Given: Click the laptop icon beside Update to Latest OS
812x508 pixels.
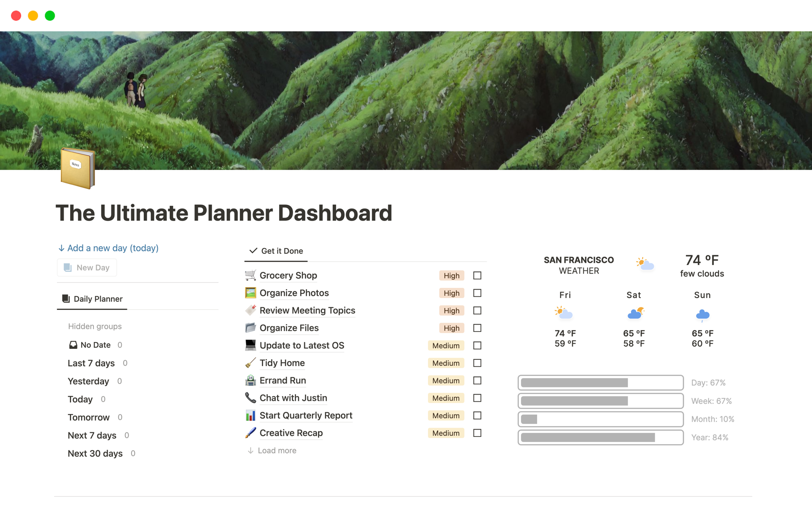Looking at the screenshot, I should [x=250, y=345].
